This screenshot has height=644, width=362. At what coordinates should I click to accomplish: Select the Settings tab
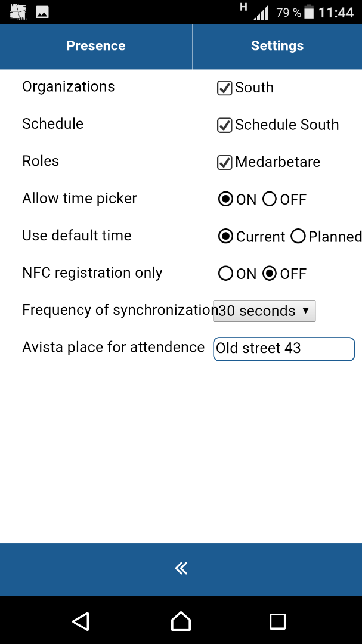(277, 45)
